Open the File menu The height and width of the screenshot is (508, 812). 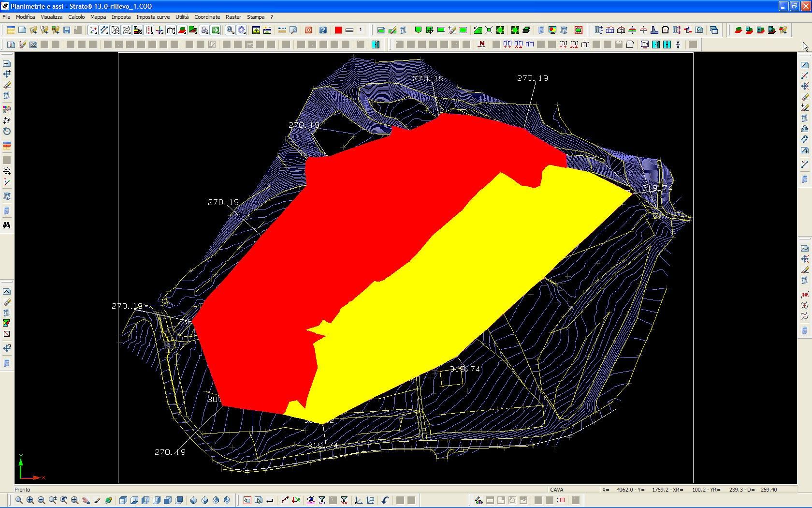(6, 17)
